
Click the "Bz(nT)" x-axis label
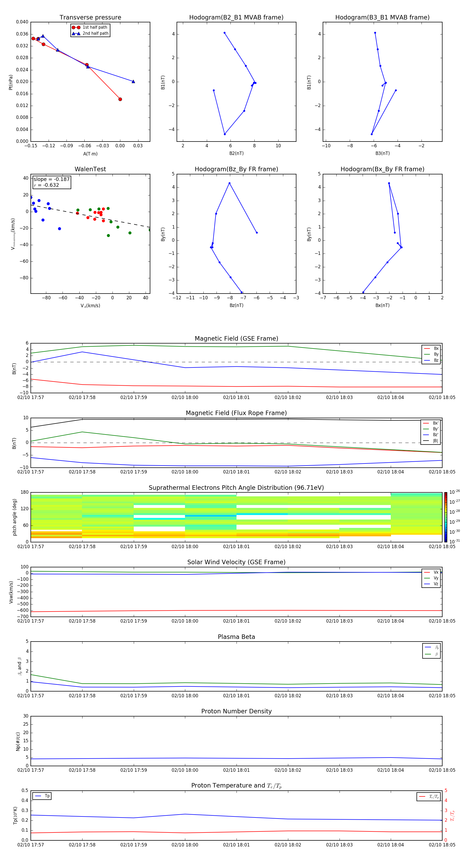(236, 305)
